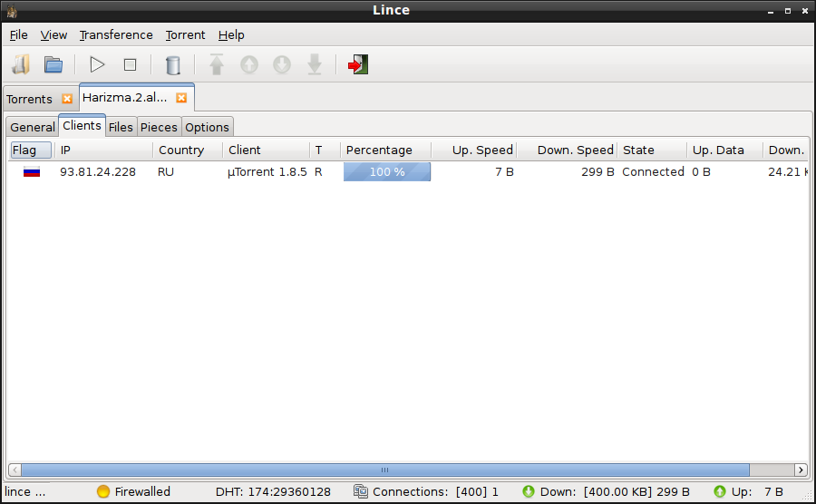
Task: Click the scrollbar right arrow
Action: tap(801, 470)
